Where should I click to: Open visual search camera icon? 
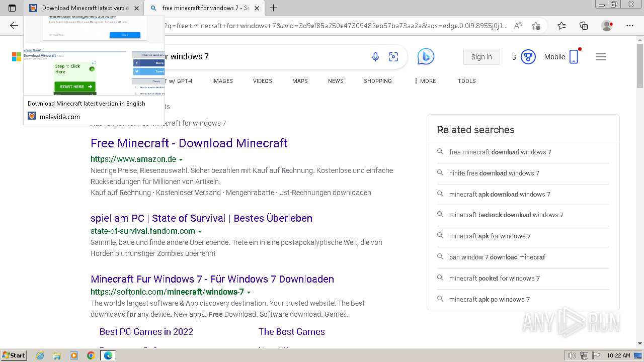click(x=393, y=57)
